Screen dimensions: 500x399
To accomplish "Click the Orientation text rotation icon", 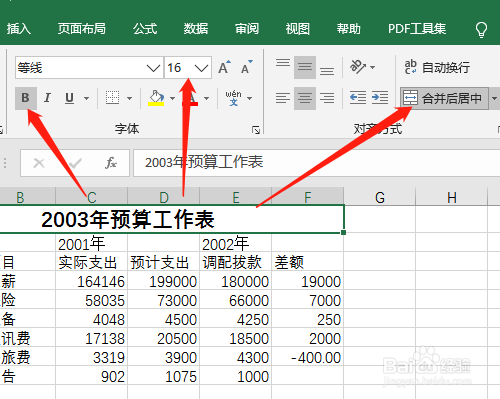I will coord(358,67).
